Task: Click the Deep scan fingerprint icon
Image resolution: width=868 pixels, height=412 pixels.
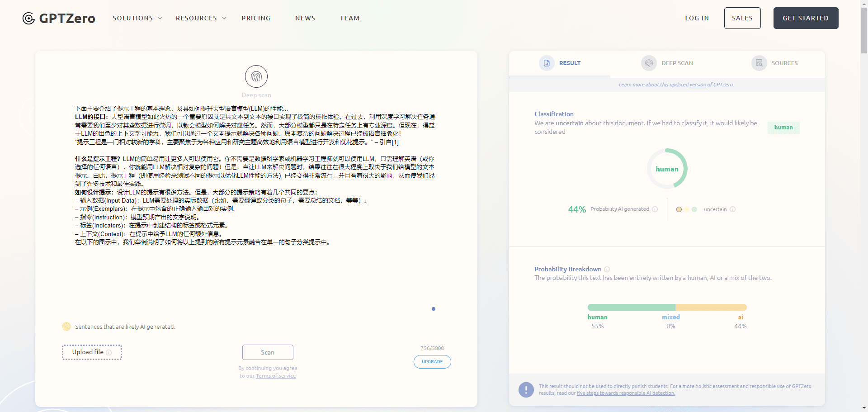Action: coord(256,76)
